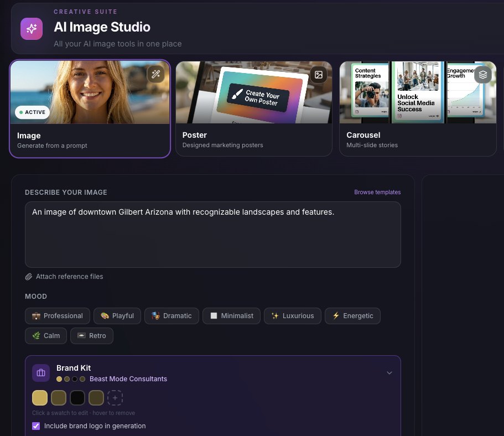Click the ACTIVE status badge
The width and height of the screenshot is (504, 436).
(32, 112)
